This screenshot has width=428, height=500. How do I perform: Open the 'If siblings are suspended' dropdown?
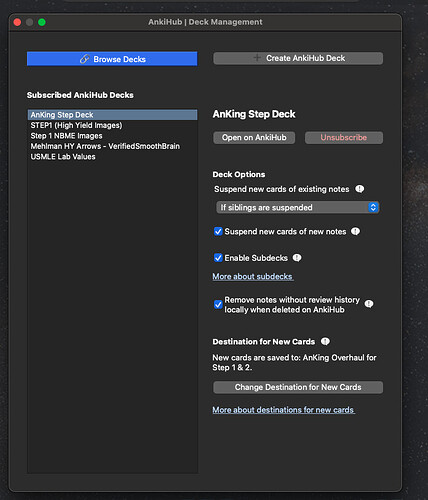pyautogui.click(x=297, y=207)
